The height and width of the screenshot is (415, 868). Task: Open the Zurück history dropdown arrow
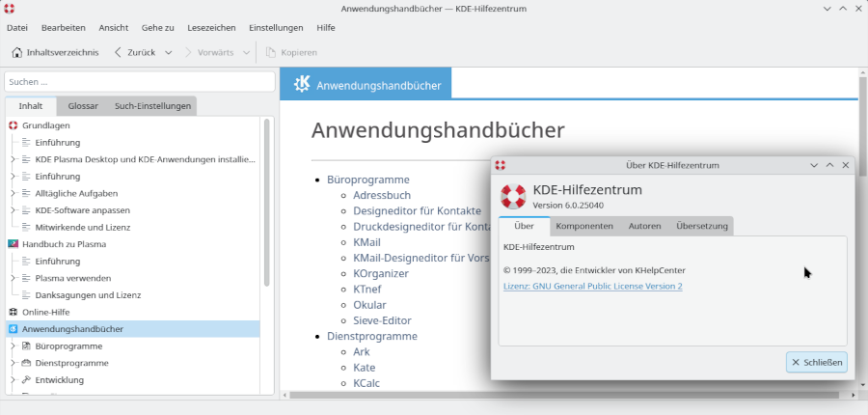coord(168,53)
